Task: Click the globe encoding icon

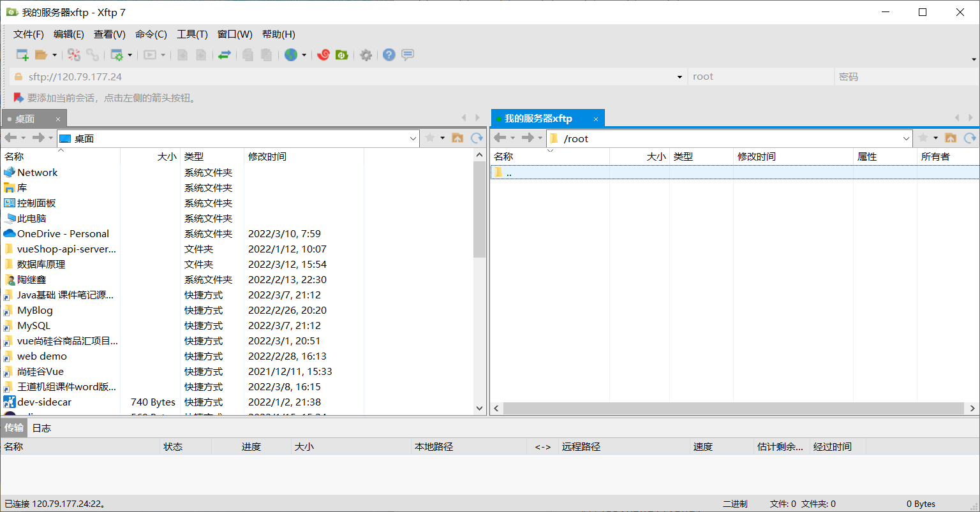Action: pyautogui.click(x=291, y=55)
